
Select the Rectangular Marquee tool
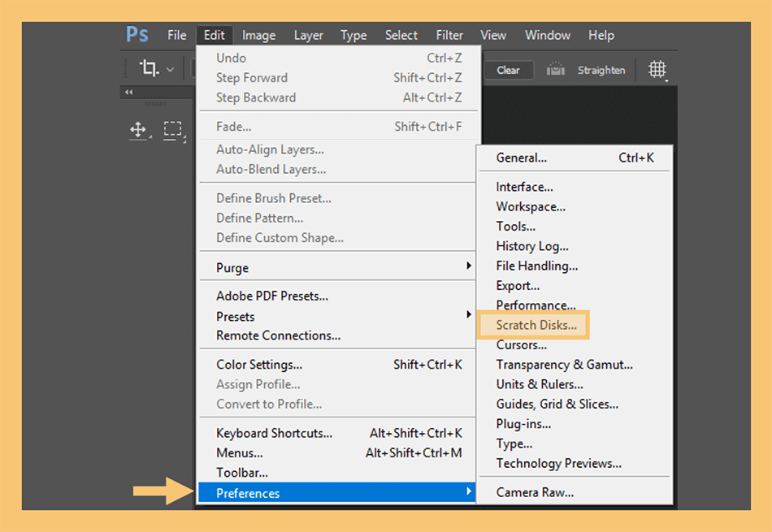point(172,129)
